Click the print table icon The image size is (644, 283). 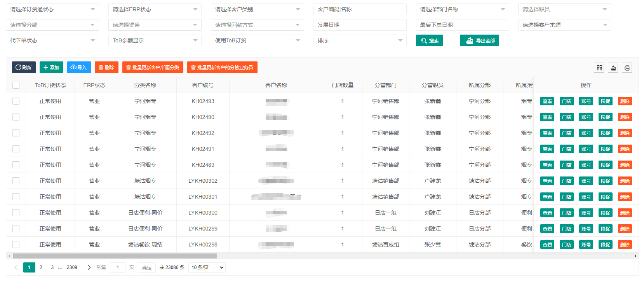click(x=627, y=68)
